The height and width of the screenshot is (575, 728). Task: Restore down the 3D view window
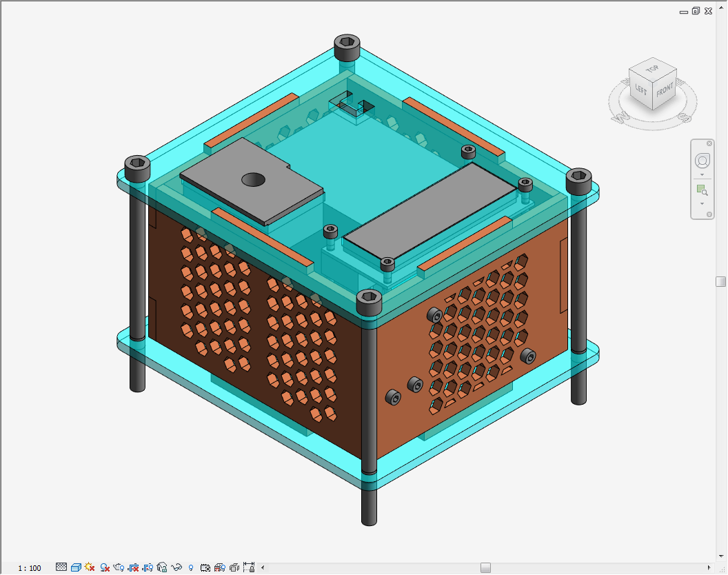[x=696, y=10]
